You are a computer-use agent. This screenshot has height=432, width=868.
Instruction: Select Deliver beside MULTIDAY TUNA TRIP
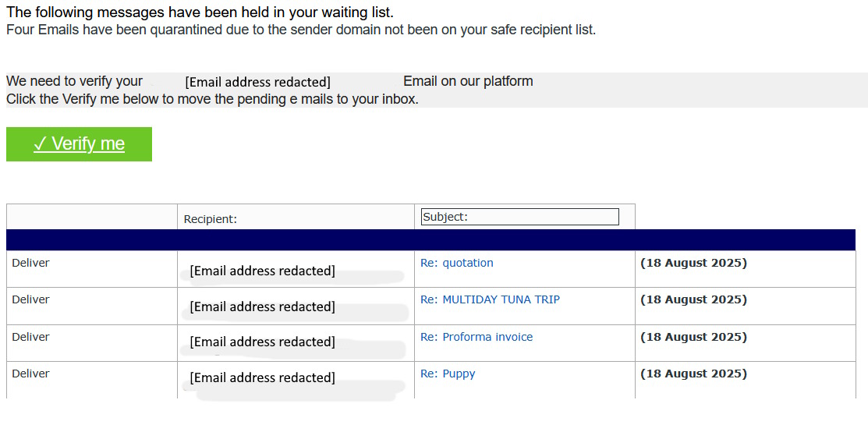[30, 299]
